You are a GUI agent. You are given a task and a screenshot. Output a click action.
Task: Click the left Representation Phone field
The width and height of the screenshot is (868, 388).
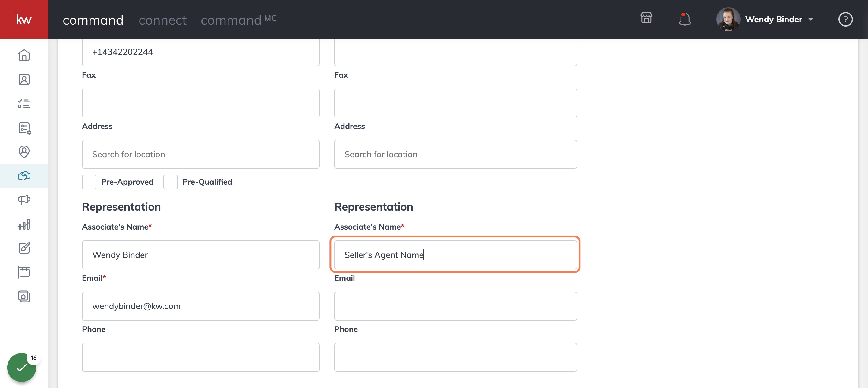[x=200, y=357]
